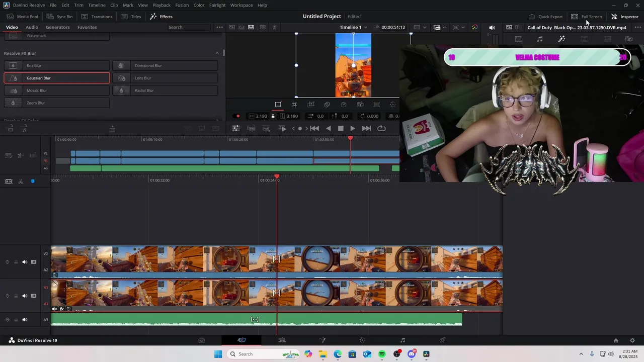The height and width of the screenshot is (362, 644).
Task: Toggle lock on track V2
Action: point(16,262)
